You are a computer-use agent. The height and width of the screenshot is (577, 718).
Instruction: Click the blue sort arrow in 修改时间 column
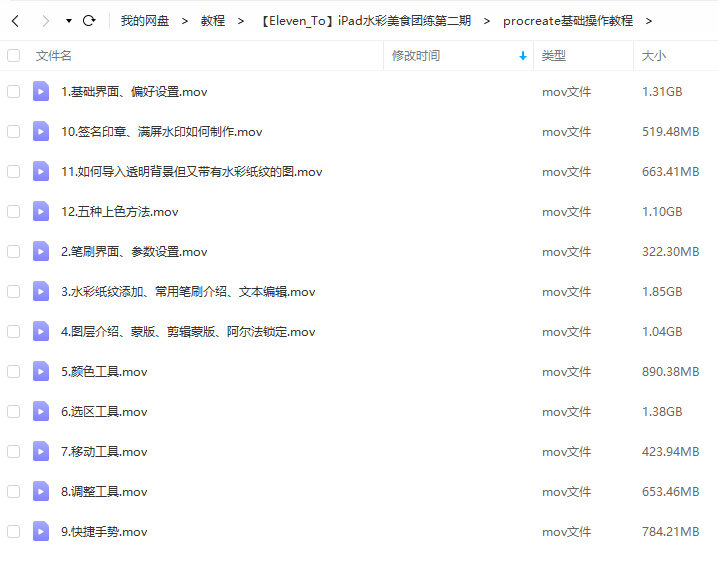(522, 56)
